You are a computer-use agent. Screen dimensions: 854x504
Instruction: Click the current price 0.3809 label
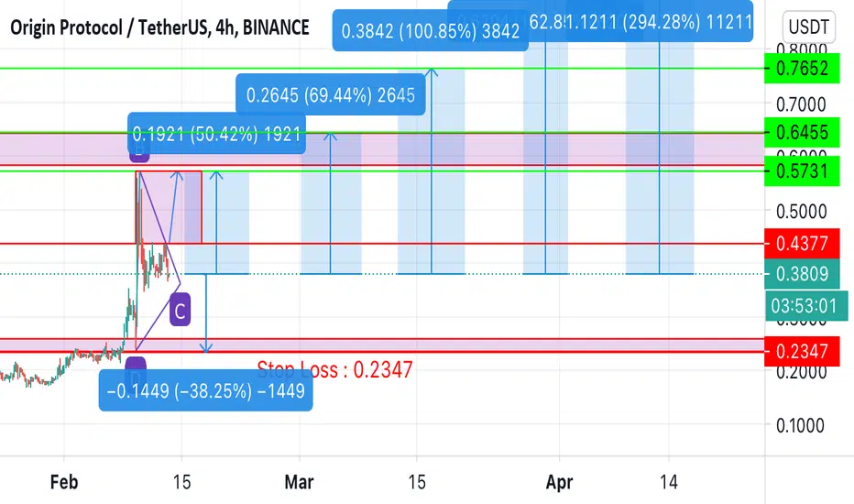802,273
